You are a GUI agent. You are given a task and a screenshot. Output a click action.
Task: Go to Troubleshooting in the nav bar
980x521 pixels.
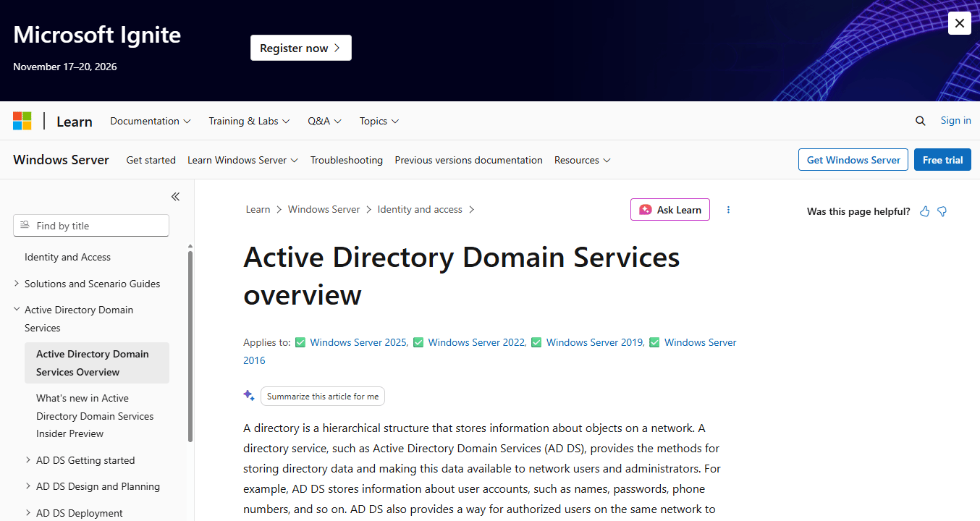pos(347,160)
